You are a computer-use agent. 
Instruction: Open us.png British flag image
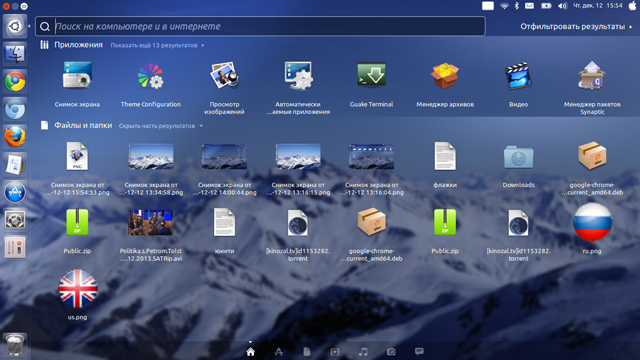pyautogui.click(x=78, y=289)
